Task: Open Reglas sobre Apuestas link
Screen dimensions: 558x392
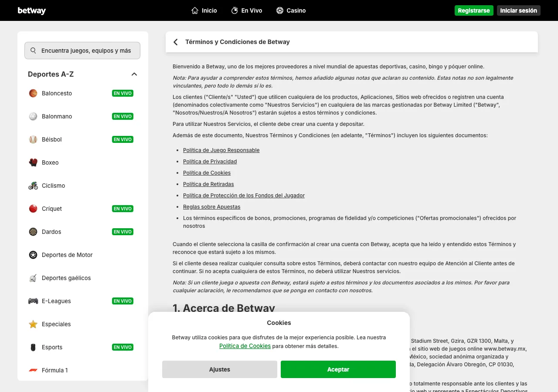Action: [211, 207]
